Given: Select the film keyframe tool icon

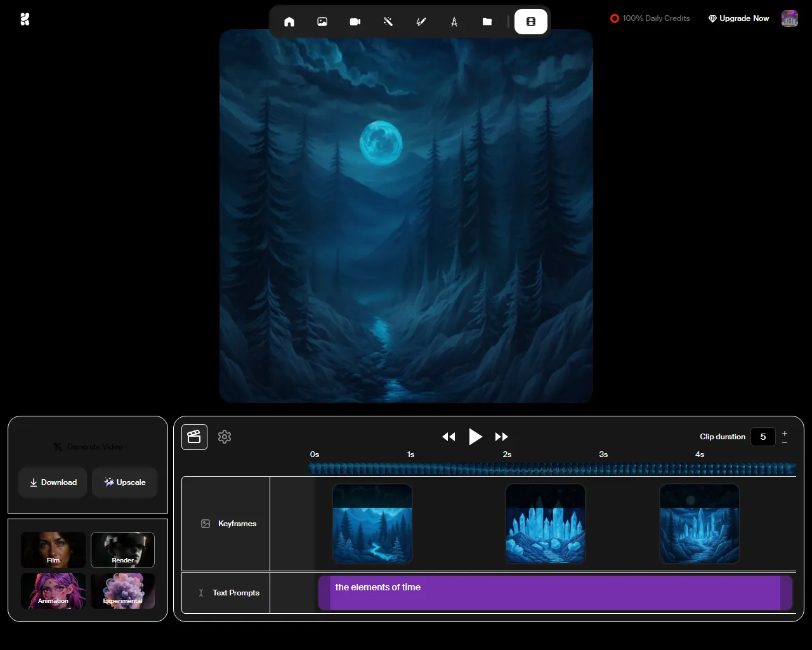Looking at the screenshot, I should click(531, 22).
